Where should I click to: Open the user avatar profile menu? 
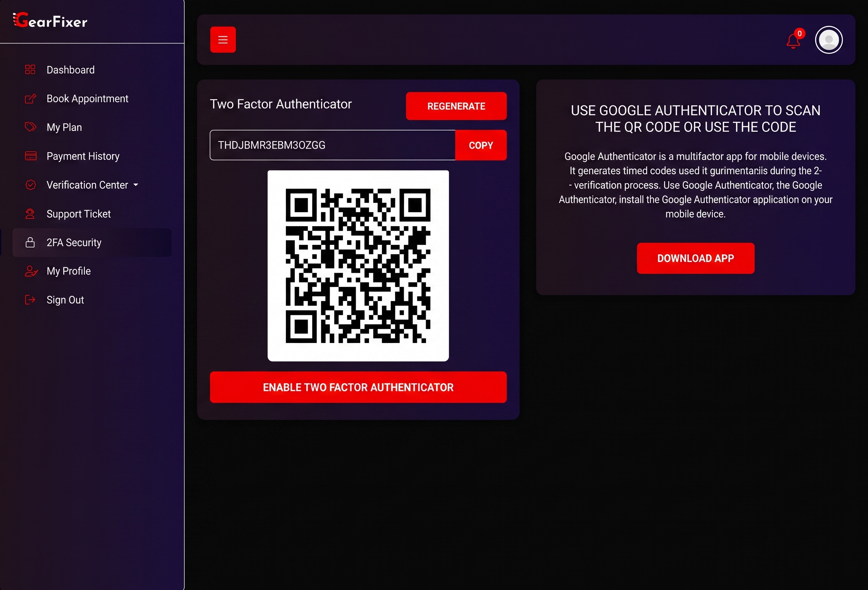pyautogui.click(x=829, y=40)
